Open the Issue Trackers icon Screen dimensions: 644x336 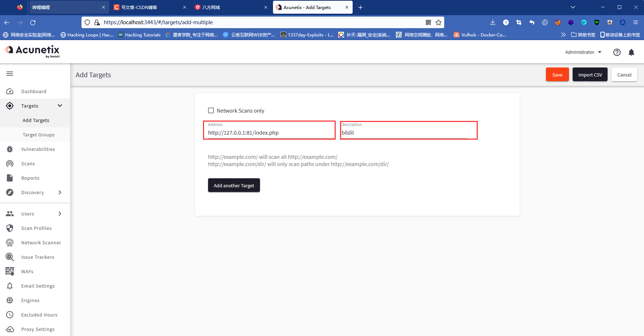(x=10, y=257)
